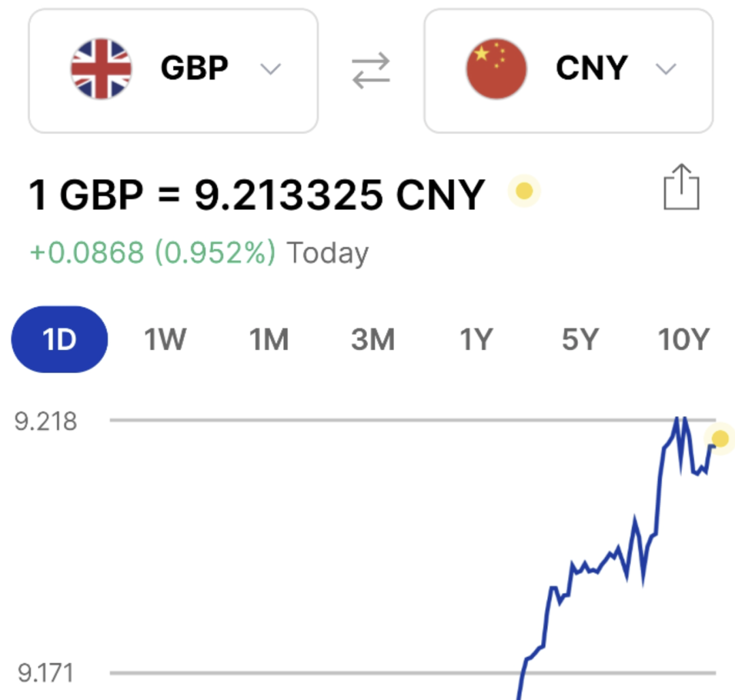Select the GBP currency card
The width and height of the screenshot is (735, 700).
173,69
